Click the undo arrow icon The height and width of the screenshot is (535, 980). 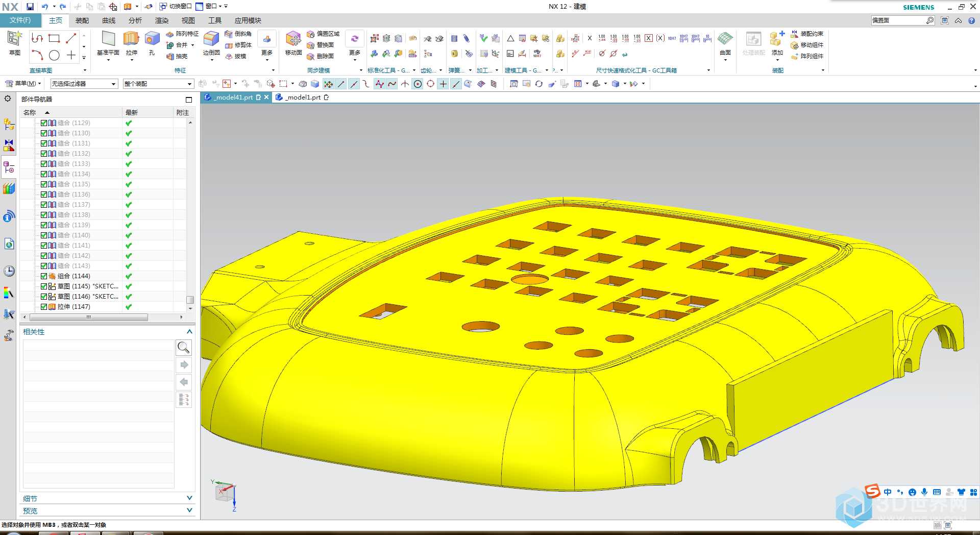pos(45,7)
